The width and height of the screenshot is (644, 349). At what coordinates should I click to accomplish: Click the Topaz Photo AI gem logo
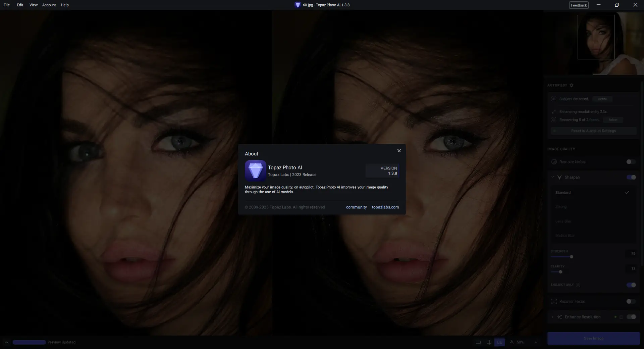tap(256, 170)
